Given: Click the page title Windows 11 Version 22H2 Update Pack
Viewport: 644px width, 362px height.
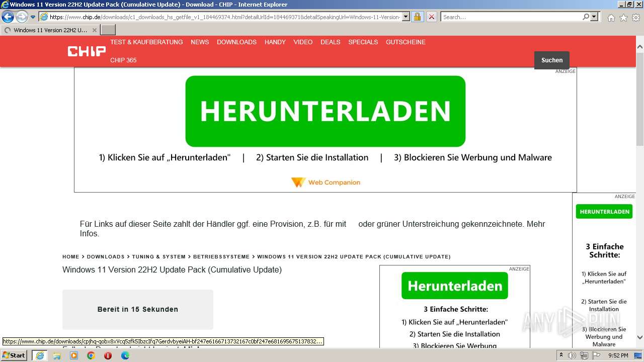Looking at the screenshot, I should coord(172,270).
